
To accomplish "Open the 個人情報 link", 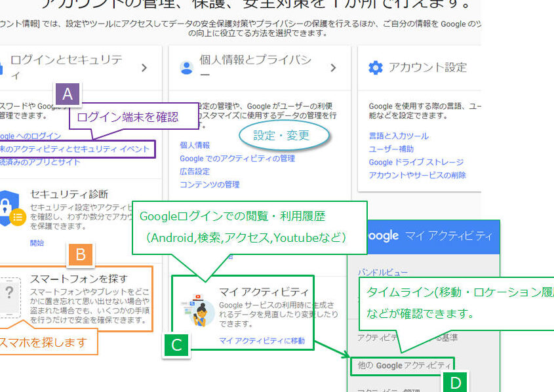I will click(x=195, y=145).
